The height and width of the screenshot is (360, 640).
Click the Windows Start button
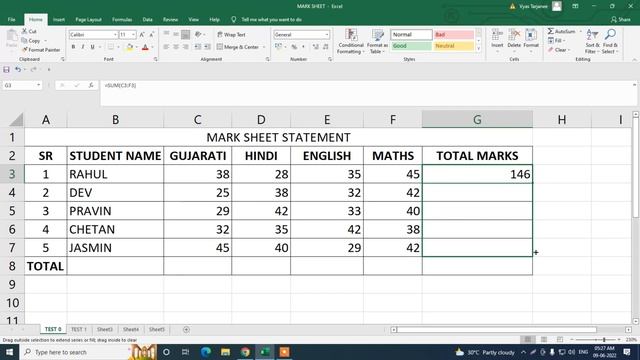pyautogui.click(x=9, y=352)
